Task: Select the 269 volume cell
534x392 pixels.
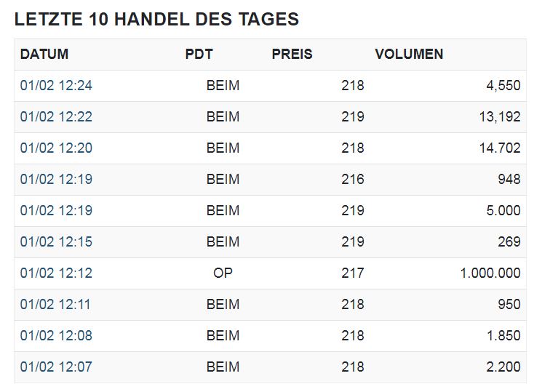Action: (509, 242)
